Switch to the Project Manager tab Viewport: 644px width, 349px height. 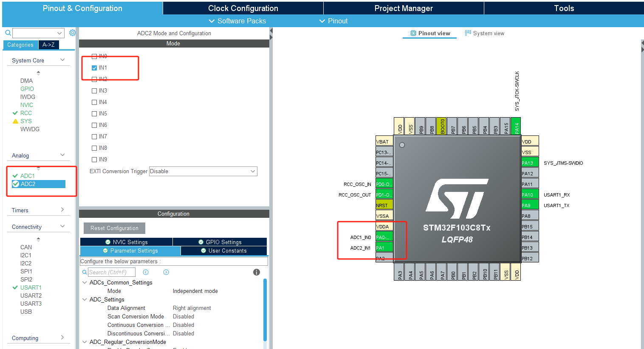(x=404, y=8)
